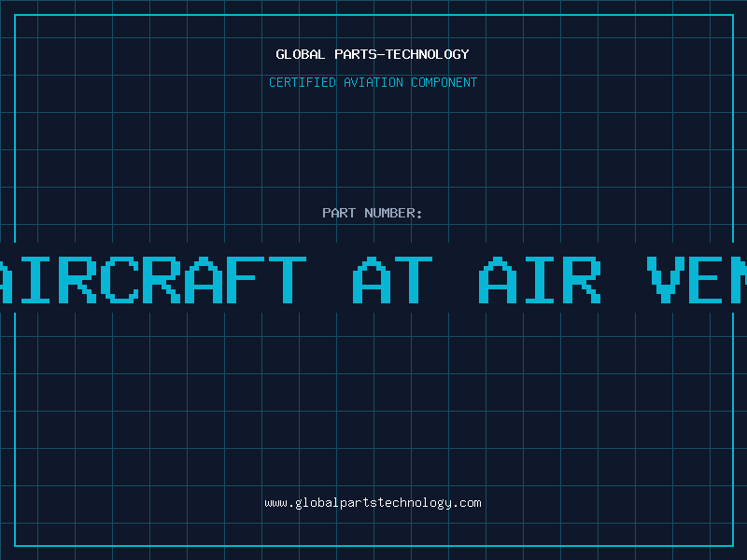The width and height of the screenshot is (747, 560).
Task: Select the word CERTIFIED in the subtitle
Action: 303,82
